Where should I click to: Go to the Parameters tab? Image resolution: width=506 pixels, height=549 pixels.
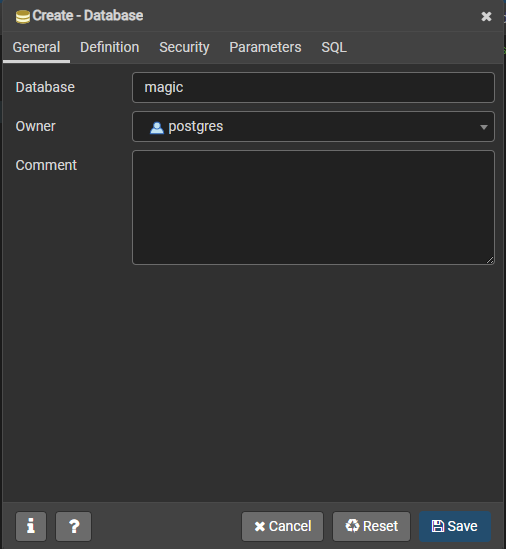pyautogui.click(x=265, y=47)
